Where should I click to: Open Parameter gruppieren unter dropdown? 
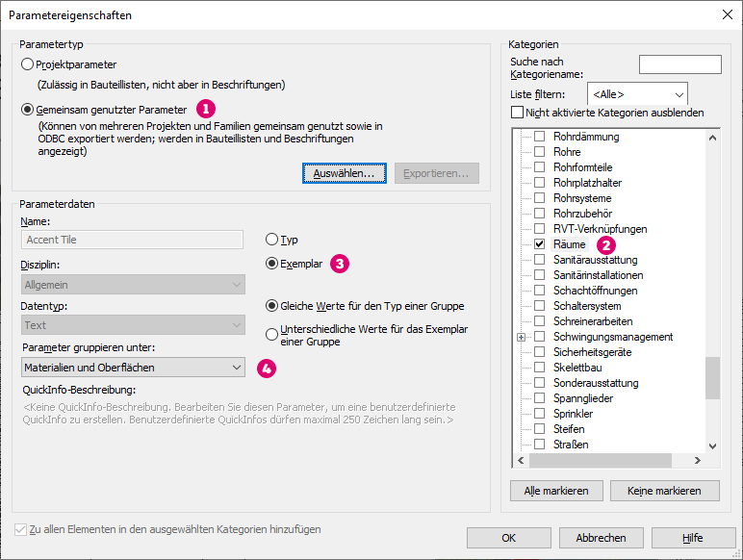pyautogui.click(x=133, y=368)
